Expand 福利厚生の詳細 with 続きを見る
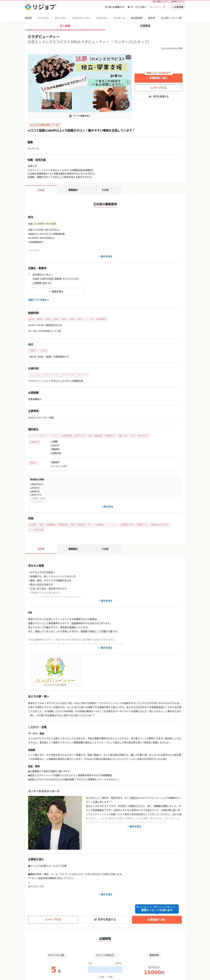The image size is (210, 980). point(107,507)
